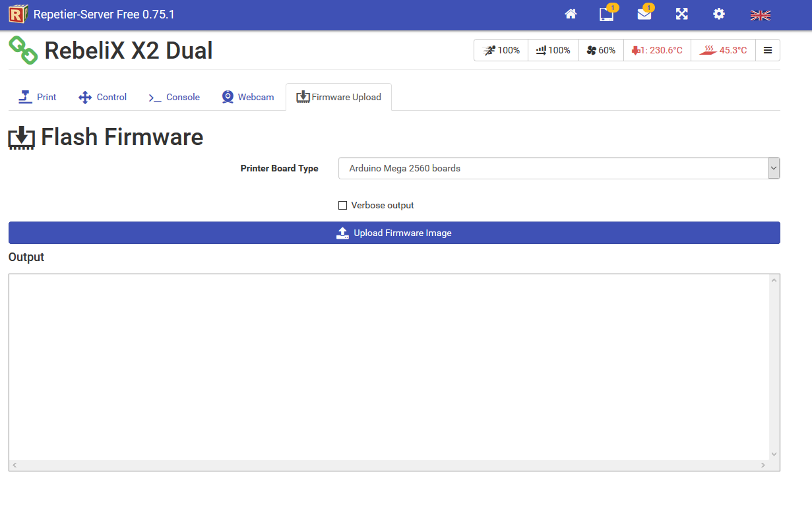Click the extruder temperature 230.6°C button
This screenshot has height=507, width=812.
(x=657, y=50)
